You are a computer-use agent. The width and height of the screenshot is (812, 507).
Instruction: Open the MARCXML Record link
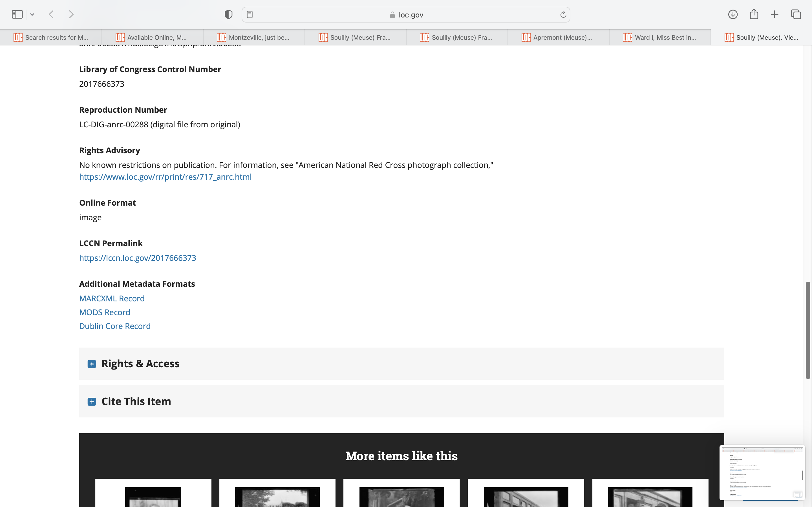click(112, 299)
